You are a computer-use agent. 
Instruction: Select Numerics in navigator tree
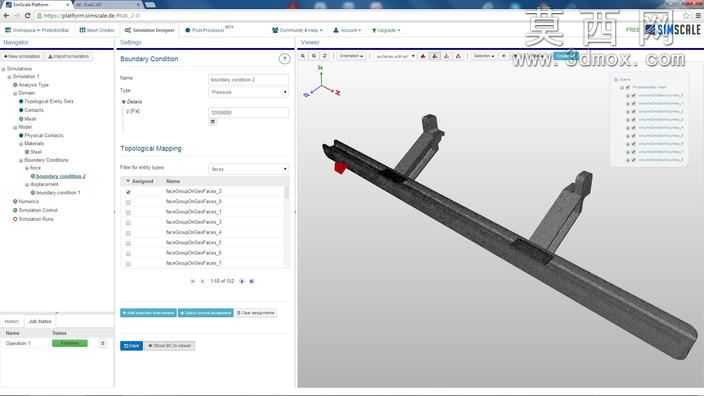click(x=26, y=202)
